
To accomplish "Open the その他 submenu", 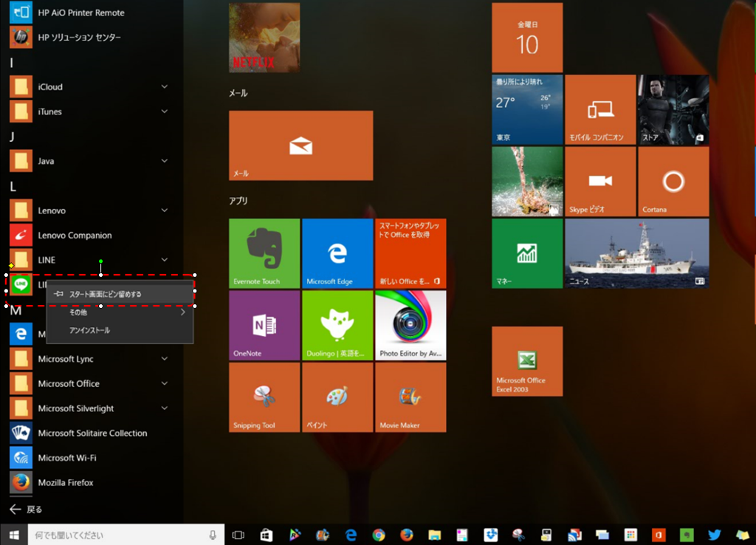I will coord(120,312).
